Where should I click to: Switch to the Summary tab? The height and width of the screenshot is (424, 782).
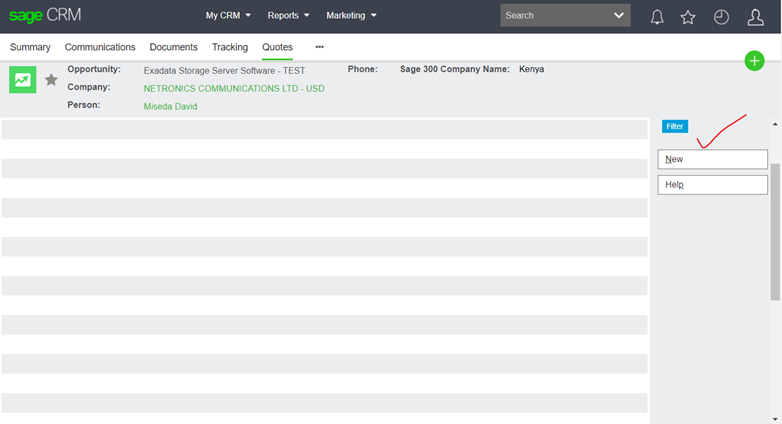[30, 47]
